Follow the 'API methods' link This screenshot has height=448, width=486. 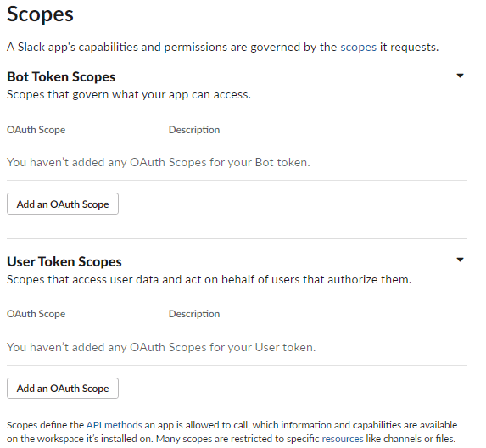(x=114, y=425)
